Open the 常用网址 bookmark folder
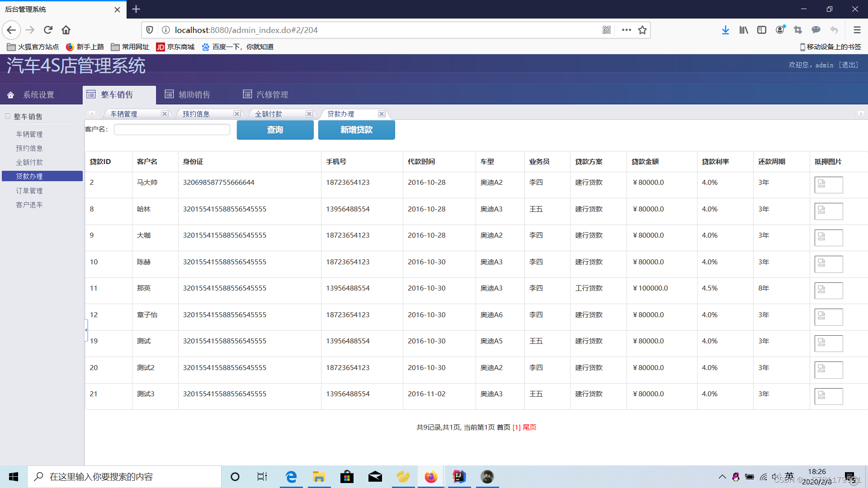Viewport: 868px width, 488px height. click(130, 47)
